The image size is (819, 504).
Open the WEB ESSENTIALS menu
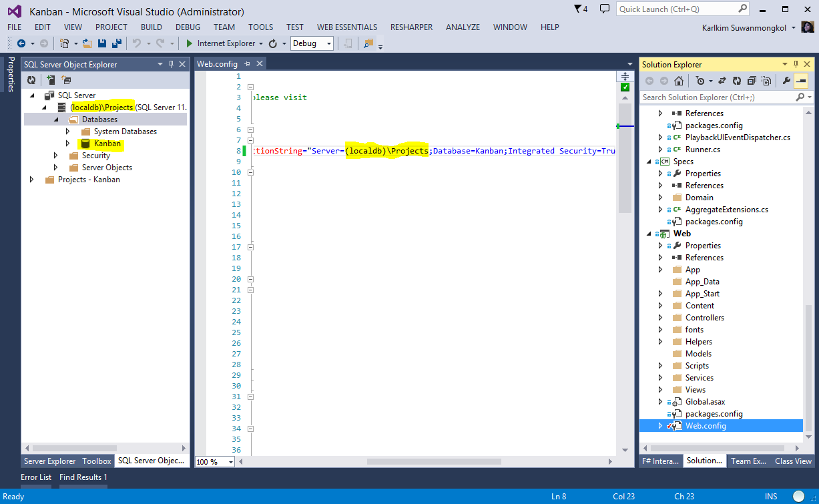[x=347, y=27]
